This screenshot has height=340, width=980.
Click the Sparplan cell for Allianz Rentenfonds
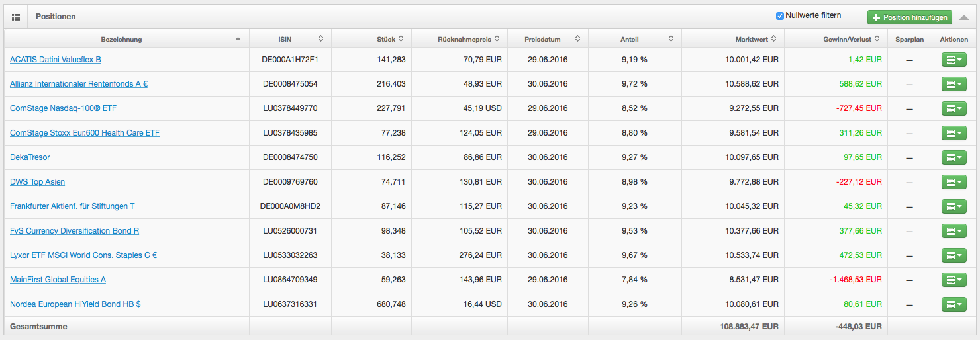[909, 84]
